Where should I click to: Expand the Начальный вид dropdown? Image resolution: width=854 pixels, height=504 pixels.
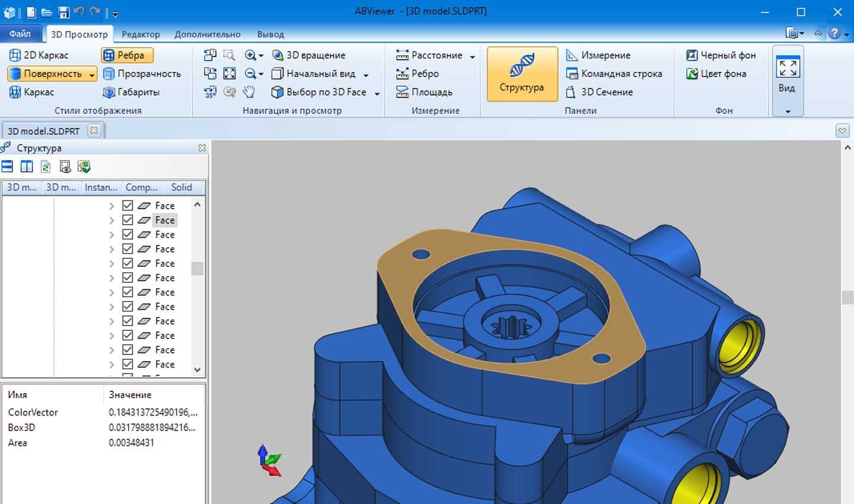(366, 75)
